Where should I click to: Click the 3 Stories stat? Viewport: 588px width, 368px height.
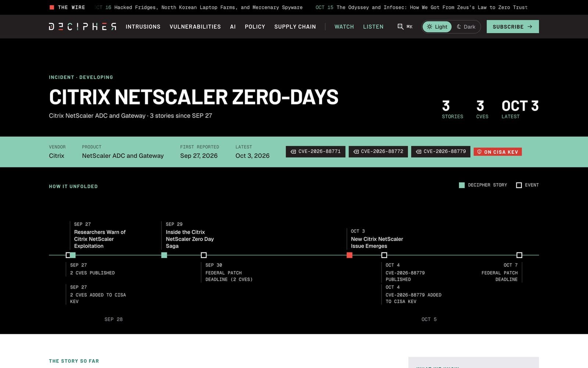click(452, 109)
